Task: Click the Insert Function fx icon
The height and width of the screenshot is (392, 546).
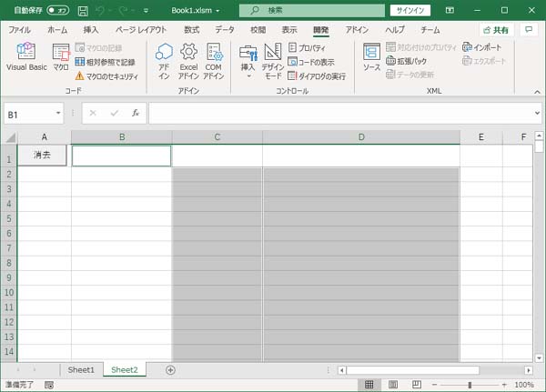Action: [136, 114]
